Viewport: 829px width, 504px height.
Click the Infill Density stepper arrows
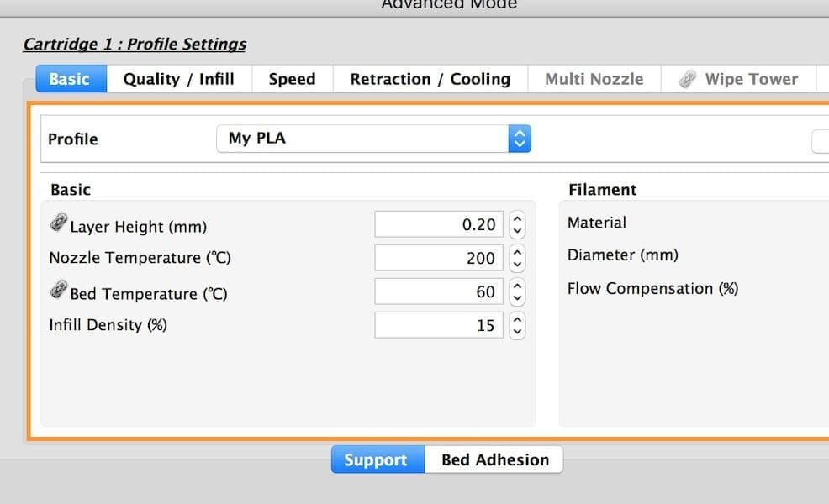518,325
